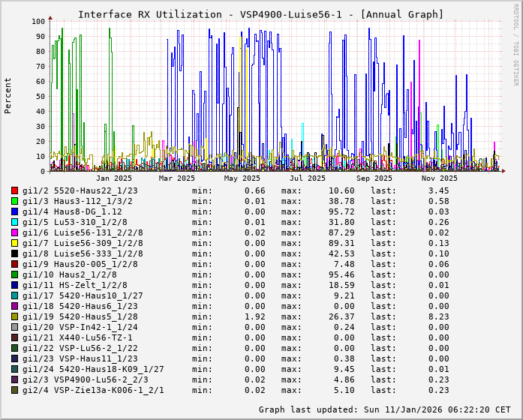523x420 pixels.
Task: Click the dark green gi1/10 Haus2 legend swatch
Action: (x=15, y=274)
